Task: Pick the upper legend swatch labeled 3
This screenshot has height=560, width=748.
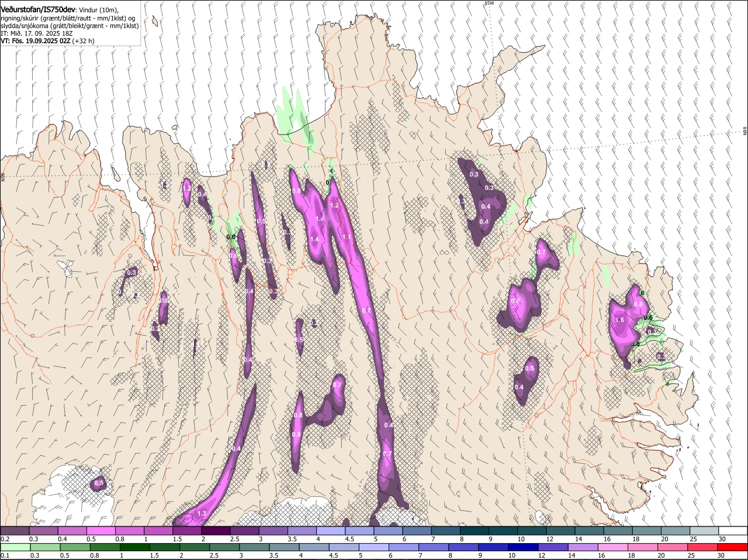Action: pyautogui.click(x=273, y=530)
